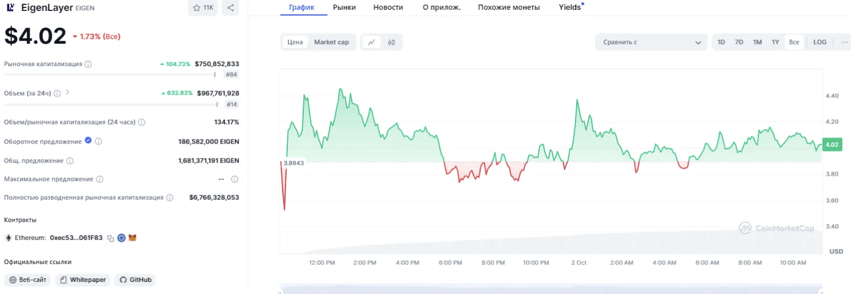Click the Ethereum logo in Контракты
868x294 pixels.
9,238
